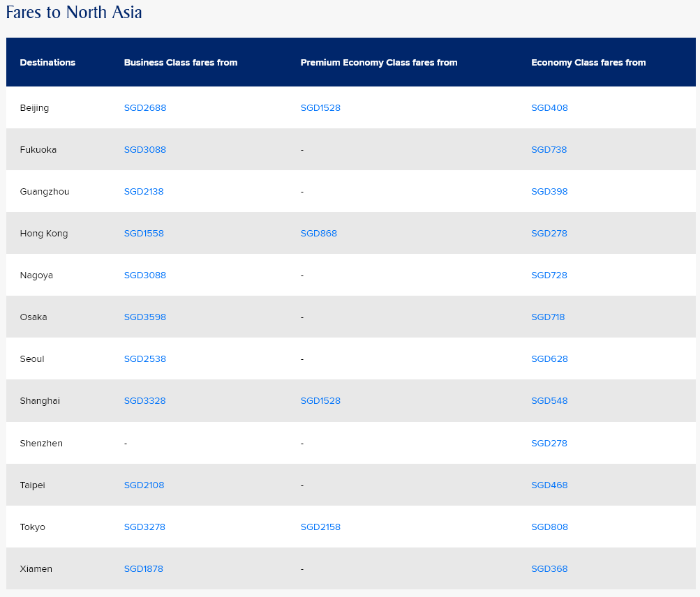
Task: Click Tokyo Economy fare SGD808
Action: click(549, 527)
